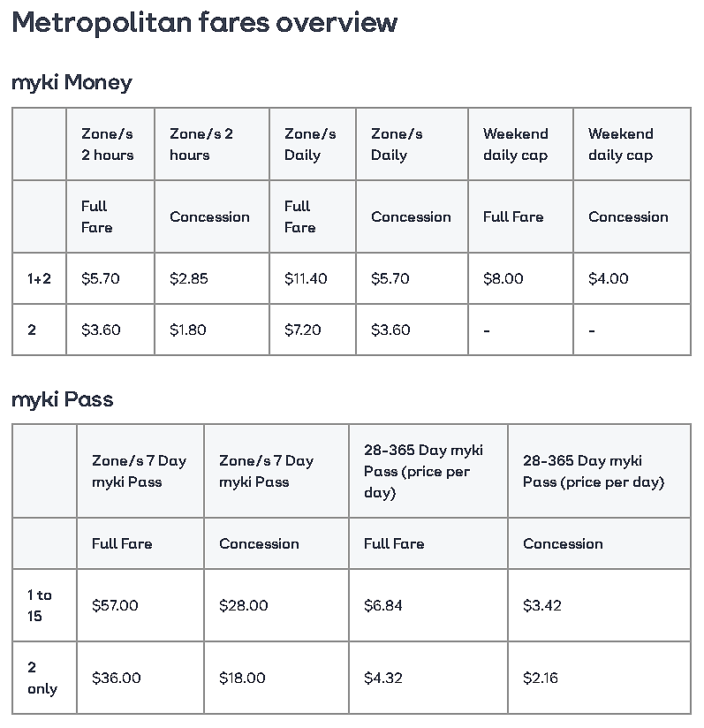Click the $6.84 price per day cell
The image size is (704, 728).
pyautogui.click(x=428, y=605)
